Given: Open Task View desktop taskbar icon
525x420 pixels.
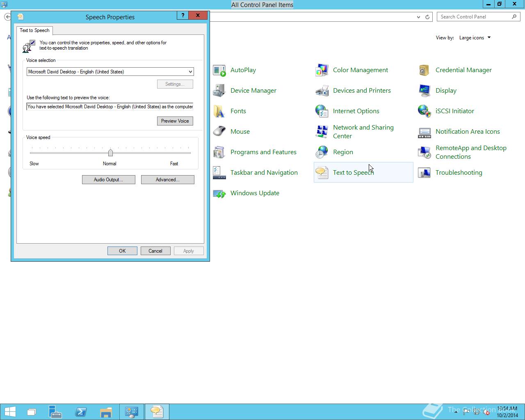Looking at the screenshot, I should (x=31, y=412).
